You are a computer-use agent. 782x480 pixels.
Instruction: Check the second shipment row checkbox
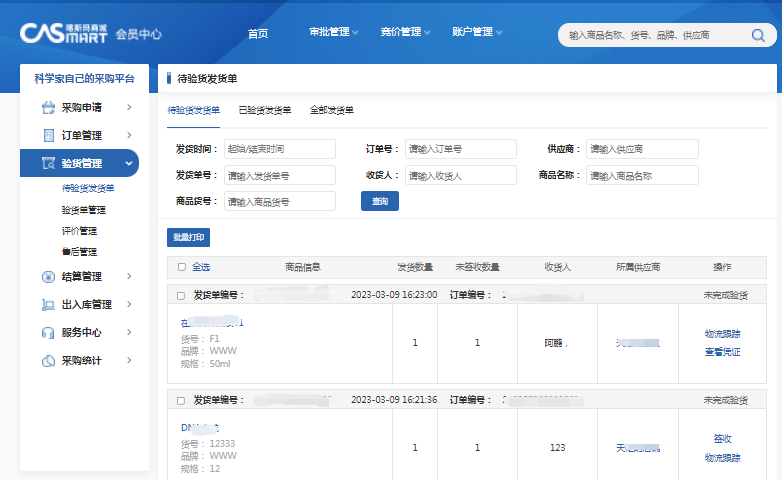click(x=181, y=400)
